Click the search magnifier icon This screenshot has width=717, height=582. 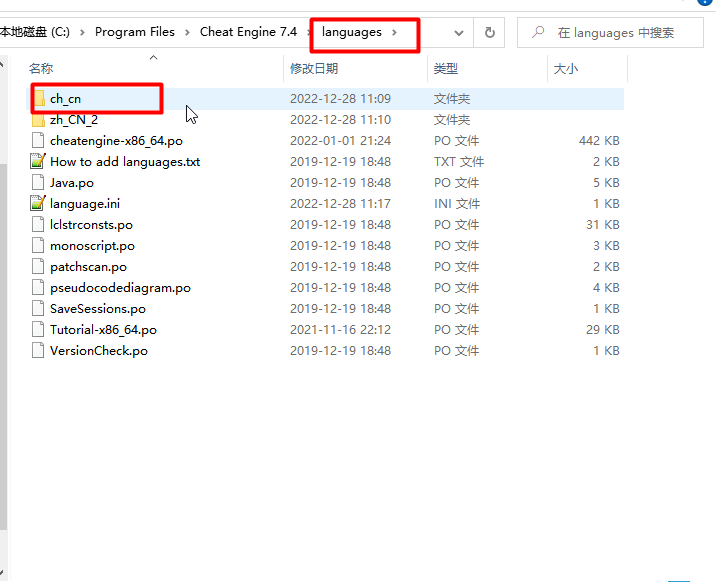[539, 33]
